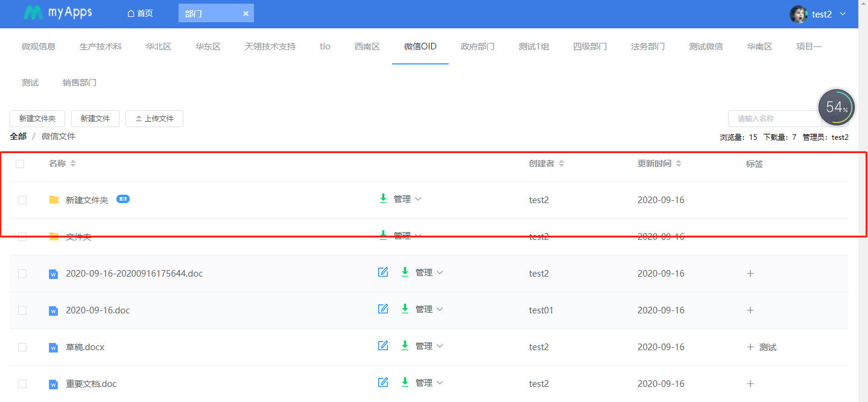868x402 pixels.
Task: Click the 新建文件夹 button
Action: tap(37, 119)
